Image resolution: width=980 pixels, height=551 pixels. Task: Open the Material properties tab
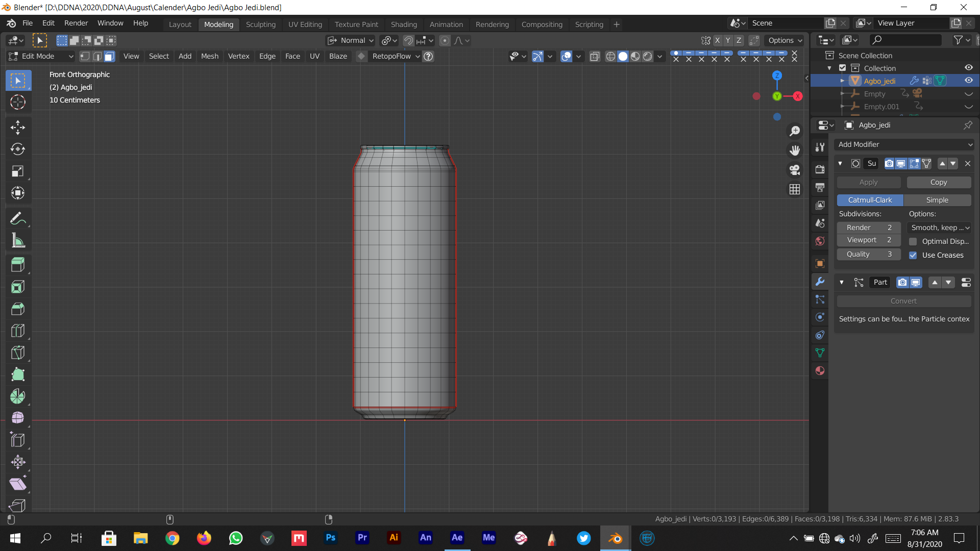pyautogui.click(x=820, y=371)
